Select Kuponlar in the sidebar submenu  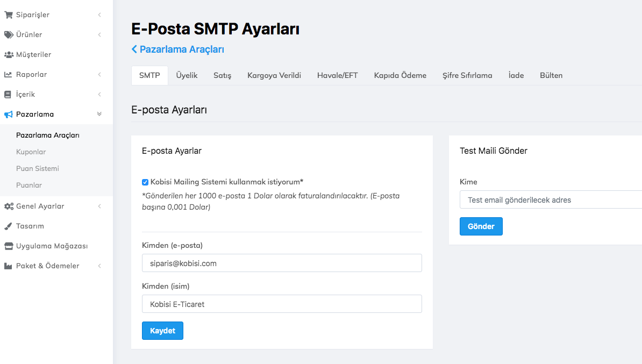[x=31, y=152]
